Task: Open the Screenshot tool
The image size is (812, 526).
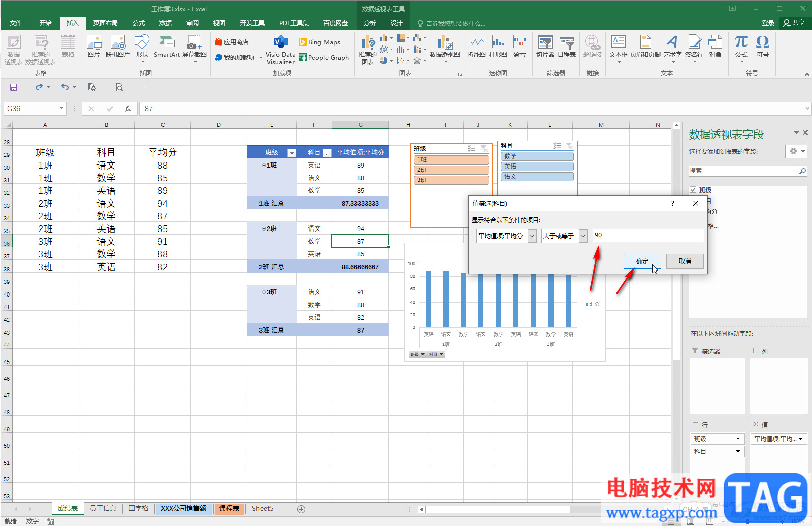Action: 194,48
